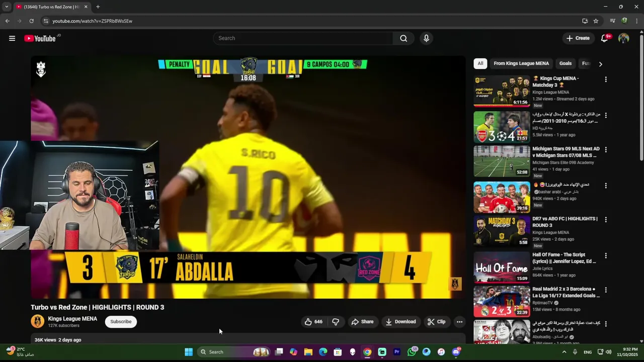Click the search magnifier button
644x362 pixels.
(x=404, y=38)
